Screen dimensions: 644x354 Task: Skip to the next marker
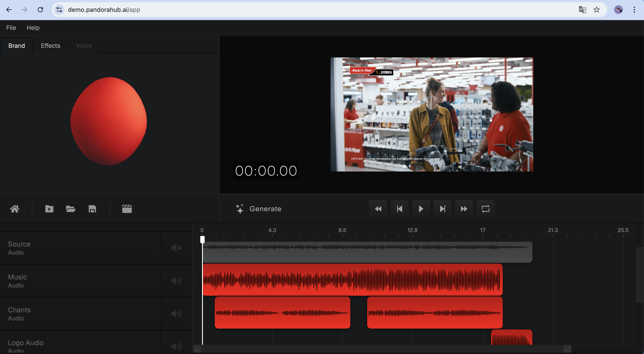(442, 209)
